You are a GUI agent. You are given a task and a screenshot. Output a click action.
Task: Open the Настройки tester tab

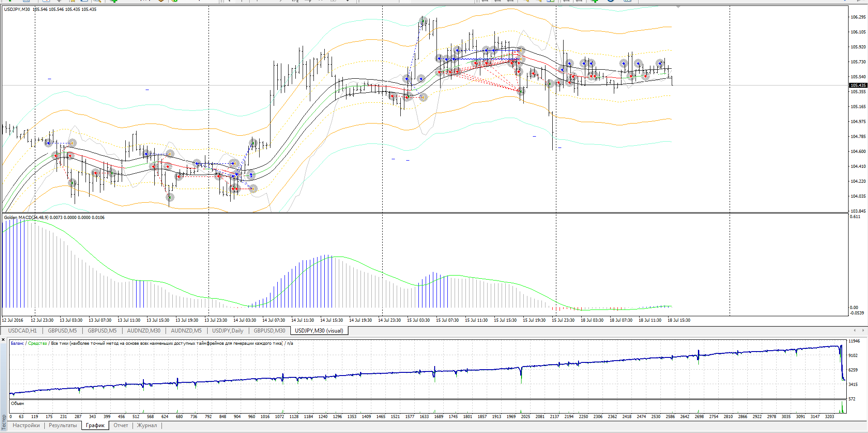click(x=26, y=425)
